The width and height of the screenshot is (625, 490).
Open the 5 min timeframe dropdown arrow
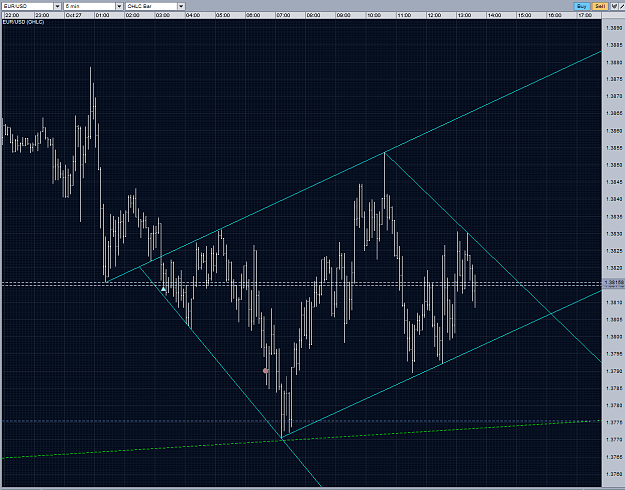click(119, 6)
